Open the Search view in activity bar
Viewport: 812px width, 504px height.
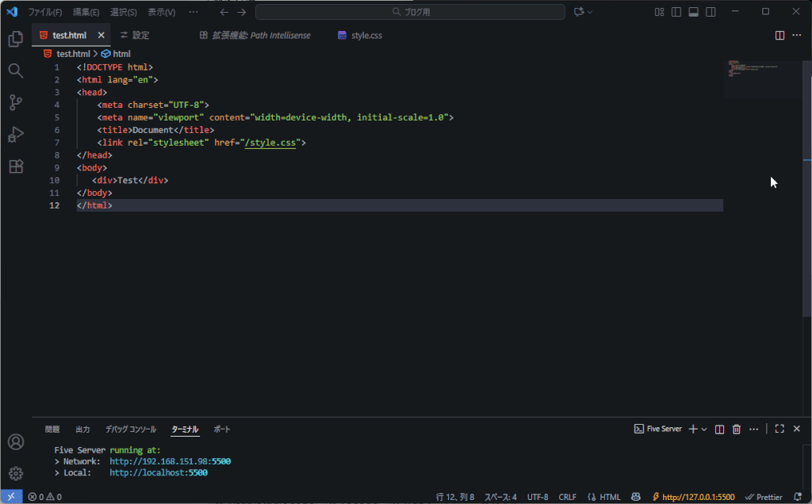(15, 71)
